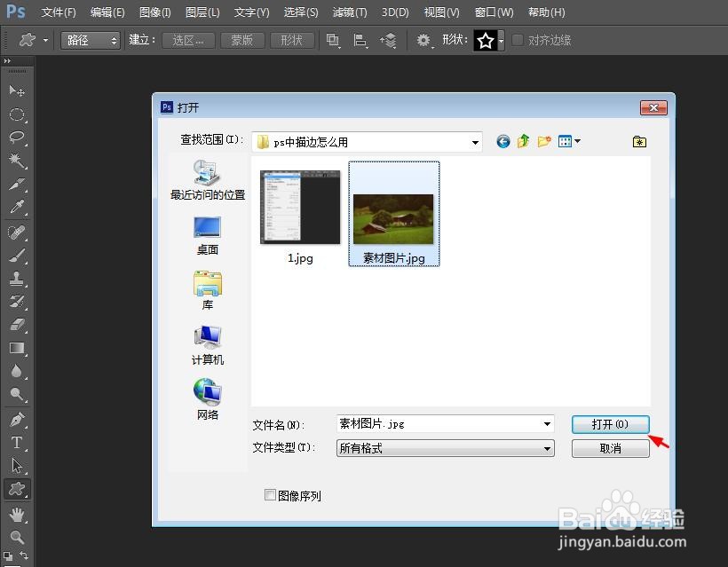The height and width of the screenshot is (567, 728).
Task: Swap foreground and background colors
Action: click(24, 555)
